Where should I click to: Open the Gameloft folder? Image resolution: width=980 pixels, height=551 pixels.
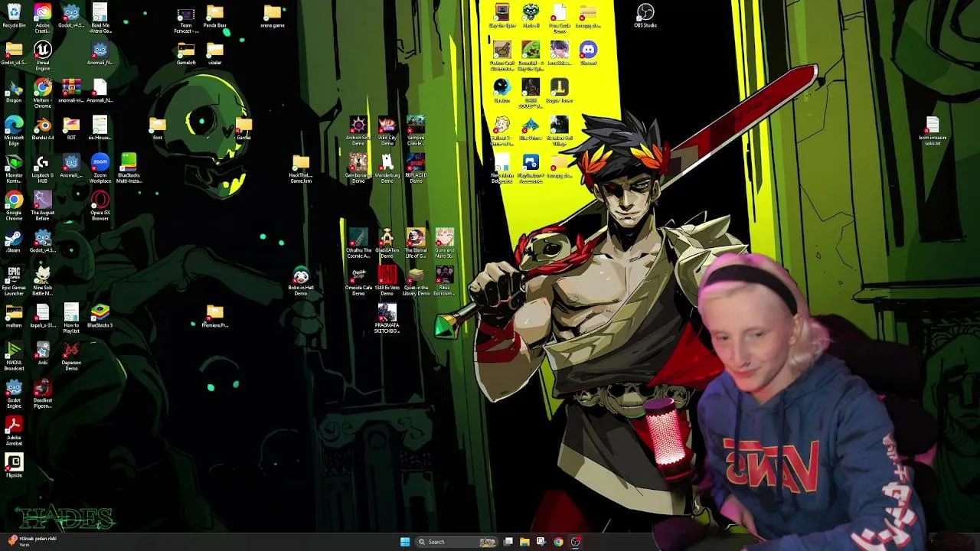(186, 53)
